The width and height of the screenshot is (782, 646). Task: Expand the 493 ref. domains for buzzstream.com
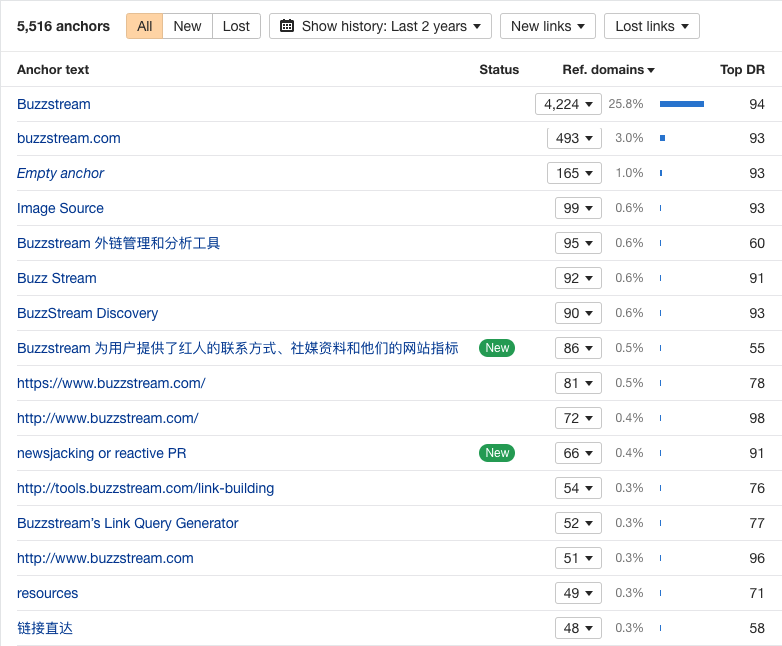click(x=574, y=138)
